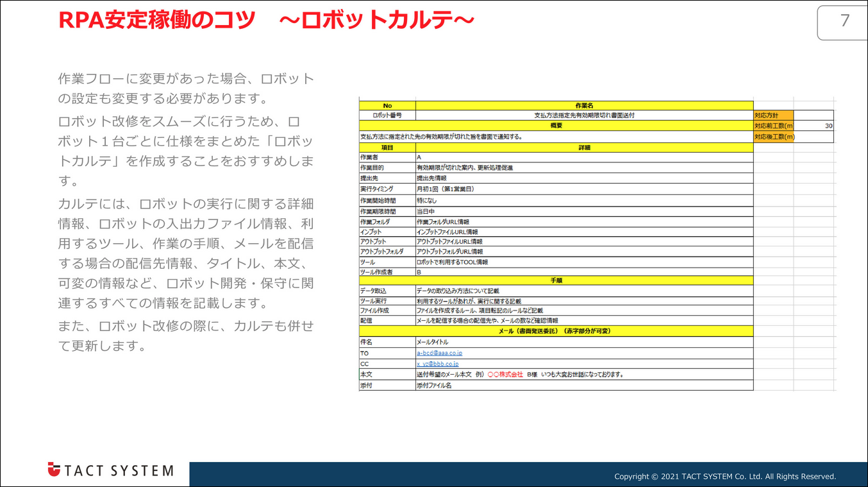The width and height of the screenshot is (868, 487).
Task: Click the '特になし' cell
Action: coord(585,201)
